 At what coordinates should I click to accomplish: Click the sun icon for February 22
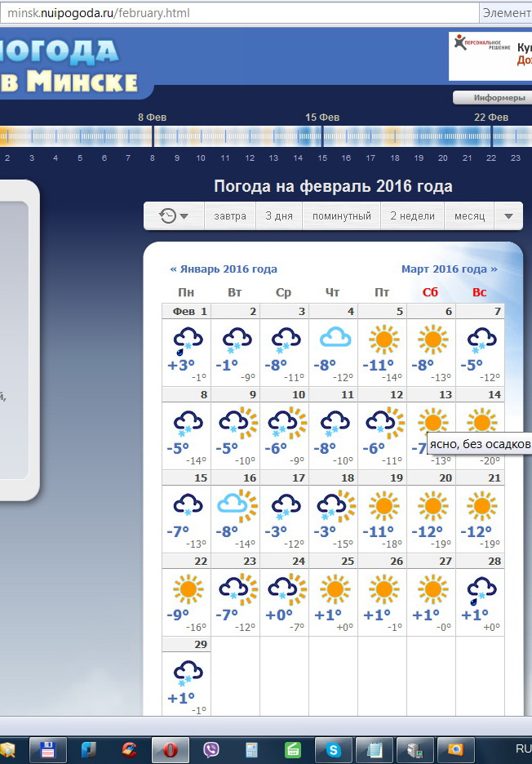[187, 588]
